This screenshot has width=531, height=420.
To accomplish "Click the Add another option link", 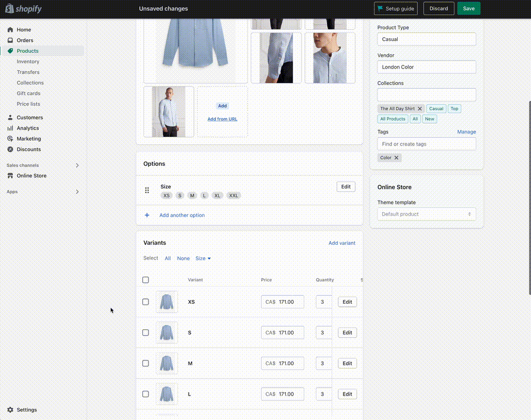I will (182, 215).
